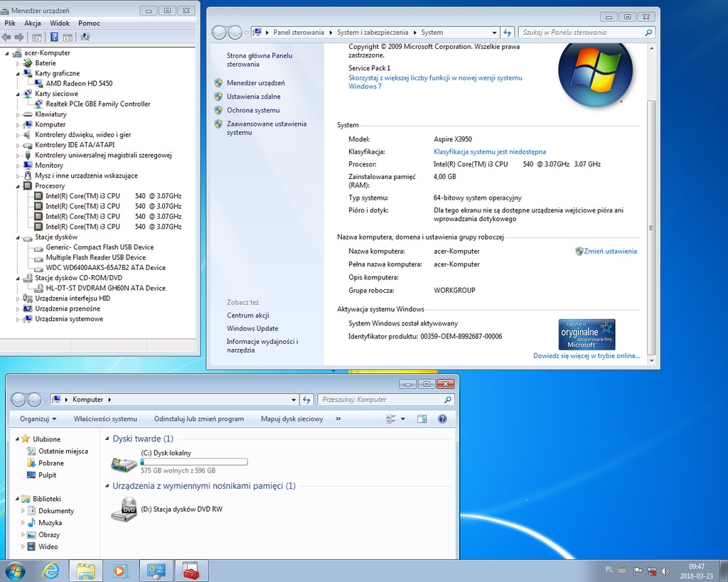The image size is (728, 582).
Task: Click the genuine Microsoft software badge
Action: coord(587,334)
